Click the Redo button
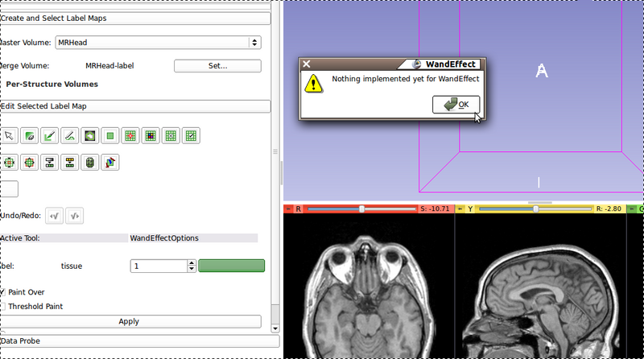The width and height of the screenshot is (644, 359). (74, 216)
